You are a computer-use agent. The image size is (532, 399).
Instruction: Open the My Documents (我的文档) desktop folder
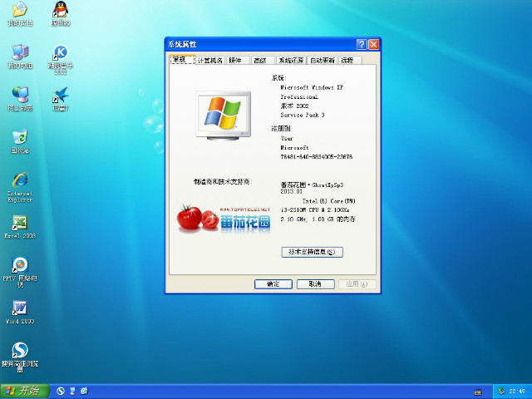pyautogui.click(x=20, y=13)
